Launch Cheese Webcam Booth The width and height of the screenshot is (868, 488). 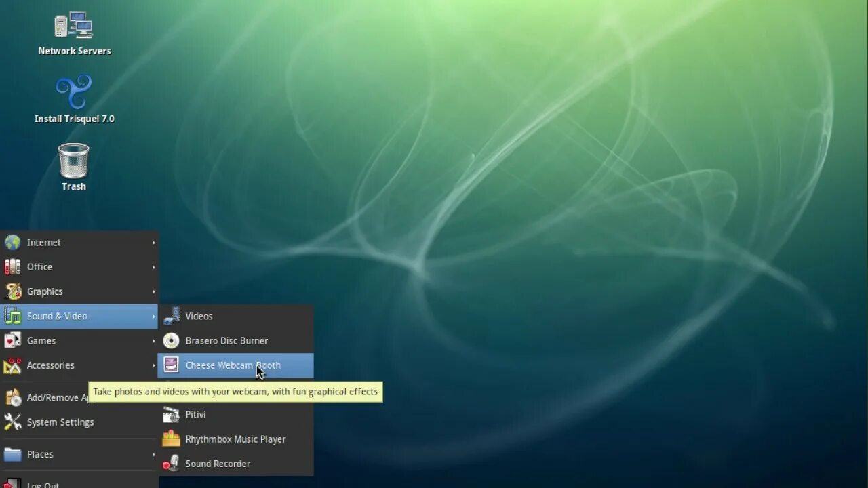pyautogui.click(x=236, y=365)
